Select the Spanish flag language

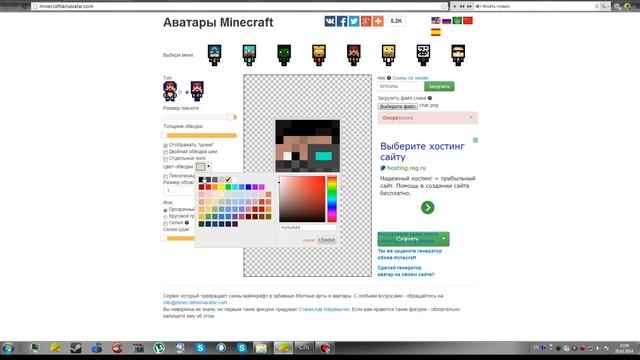(x=436, y=32)
